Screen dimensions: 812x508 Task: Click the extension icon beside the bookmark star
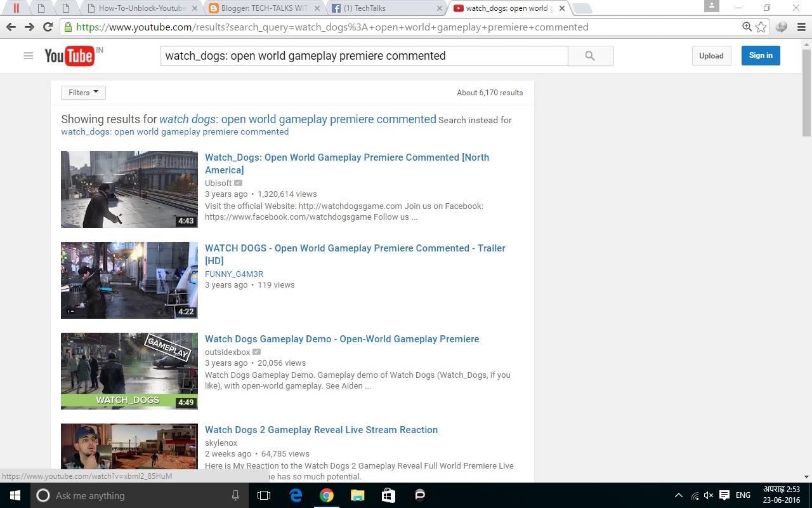point(782,27)
